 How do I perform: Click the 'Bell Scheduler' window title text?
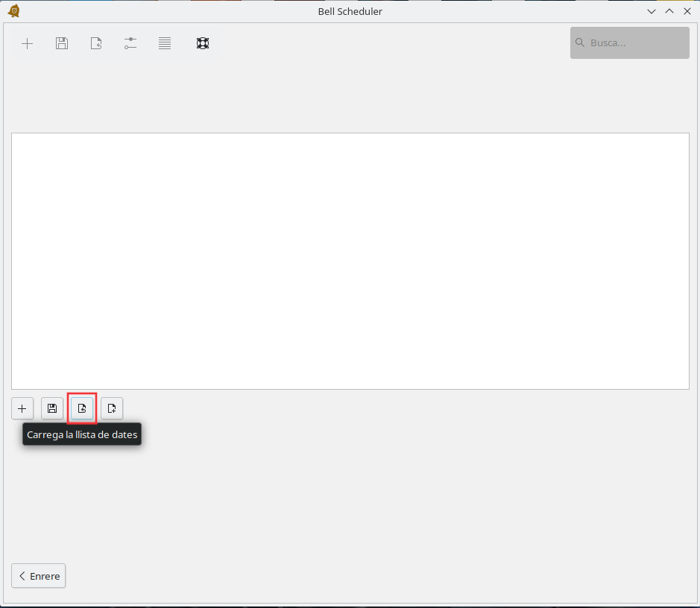pos(350,11)
